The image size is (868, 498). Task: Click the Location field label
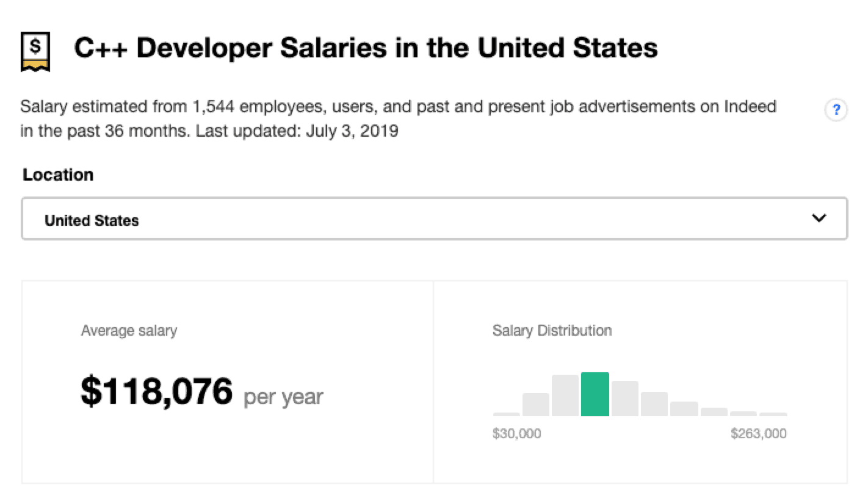click(58, 175)
